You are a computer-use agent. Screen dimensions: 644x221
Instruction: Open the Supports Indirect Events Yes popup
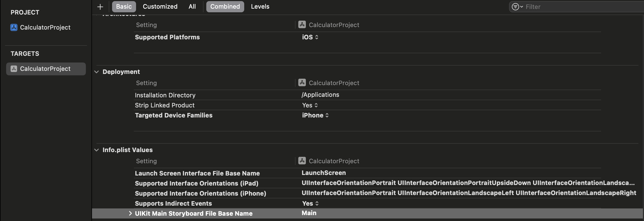(310, 203)
